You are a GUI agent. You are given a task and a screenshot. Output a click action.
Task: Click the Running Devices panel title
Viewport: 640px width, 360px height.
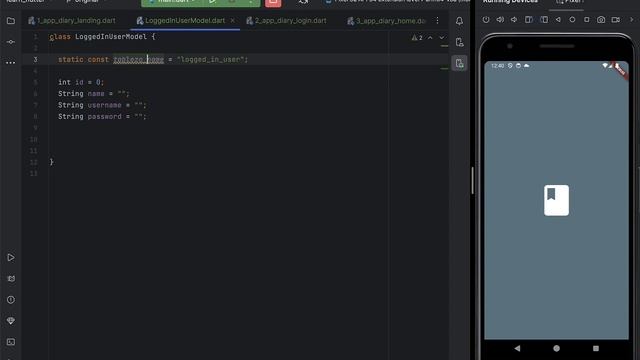pyautogui.click(x=510, y=2)
